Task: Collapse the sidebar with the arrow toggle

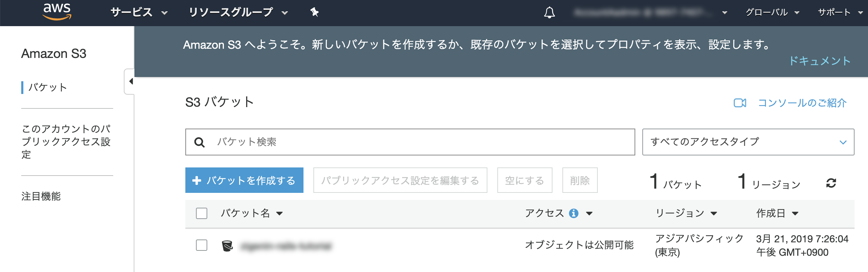Action: point(130,82)
